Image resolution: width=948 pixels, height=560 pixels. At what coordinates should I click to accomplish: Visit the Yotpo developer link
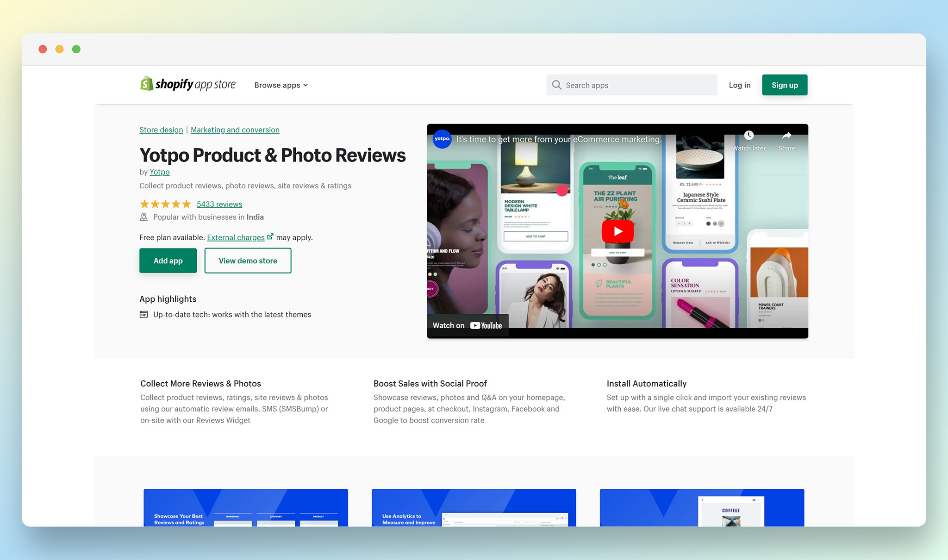[159, 172]
